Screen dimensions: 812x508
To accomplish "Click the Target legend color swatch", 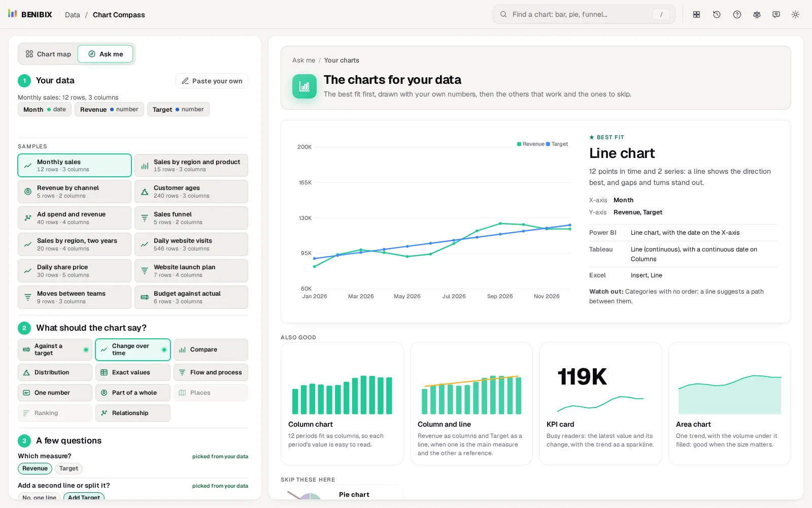I will 548,144.
